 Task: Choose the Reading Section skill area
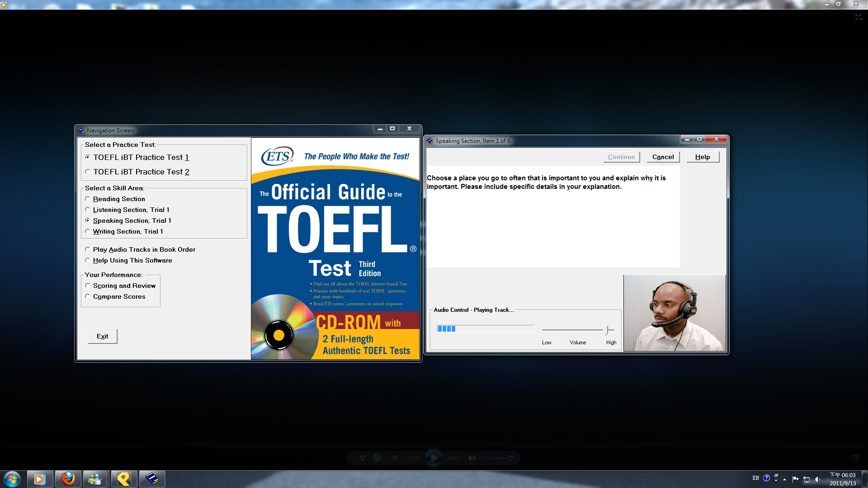click(x=115, y=199)
